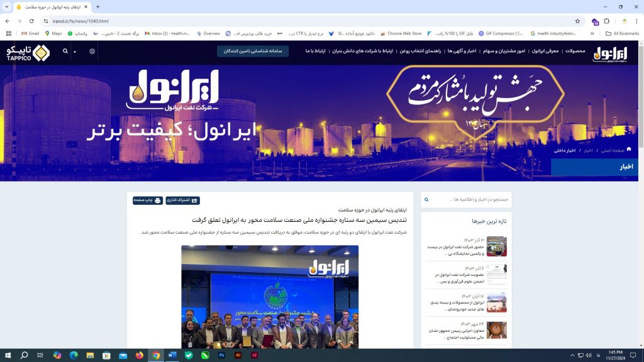This screenshot has width=644, height=362.
Task: Expand the dropdown arrow beside search icon
Action: [75, 52]
